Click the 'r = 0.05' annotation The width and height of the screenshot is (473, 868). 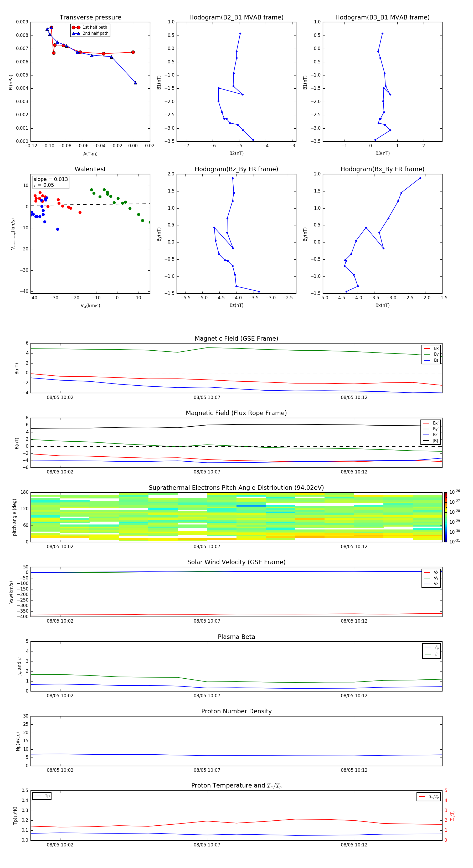click(x=44, y=185)
